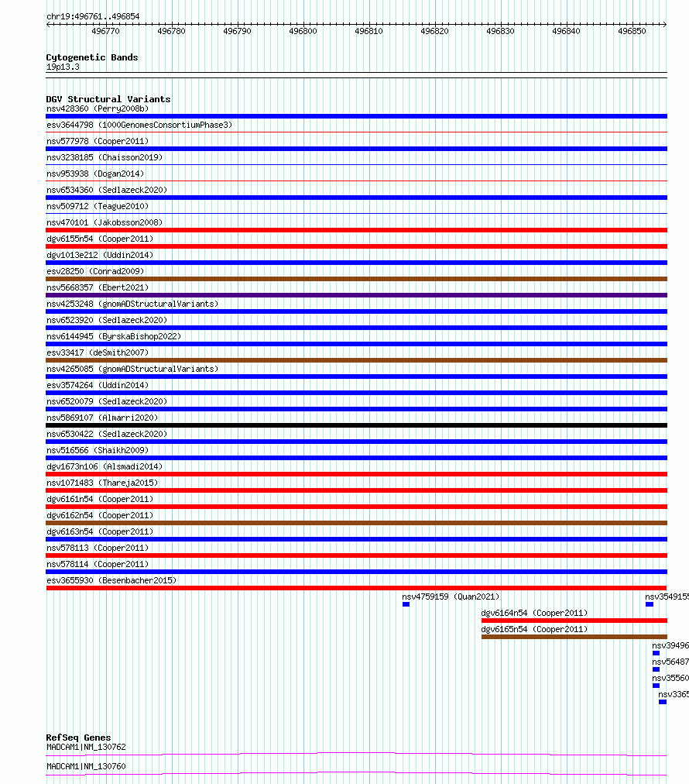Click ruler position label 496830
689x784 pixels.
500,31
